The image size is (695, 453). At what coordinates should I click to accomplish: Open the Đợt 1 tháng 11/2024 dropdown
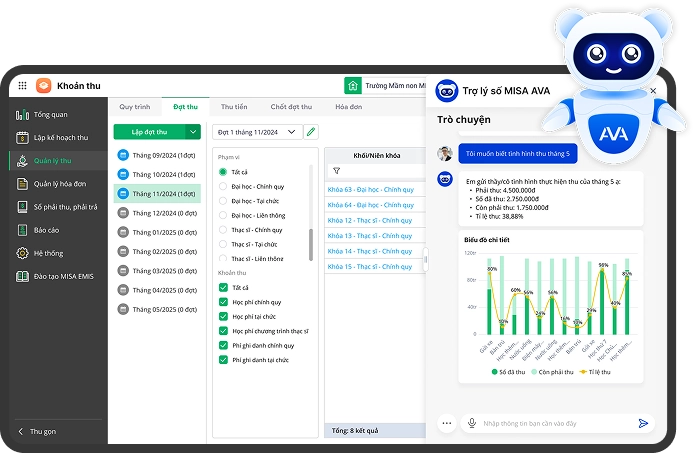click(x=256, y=131)
